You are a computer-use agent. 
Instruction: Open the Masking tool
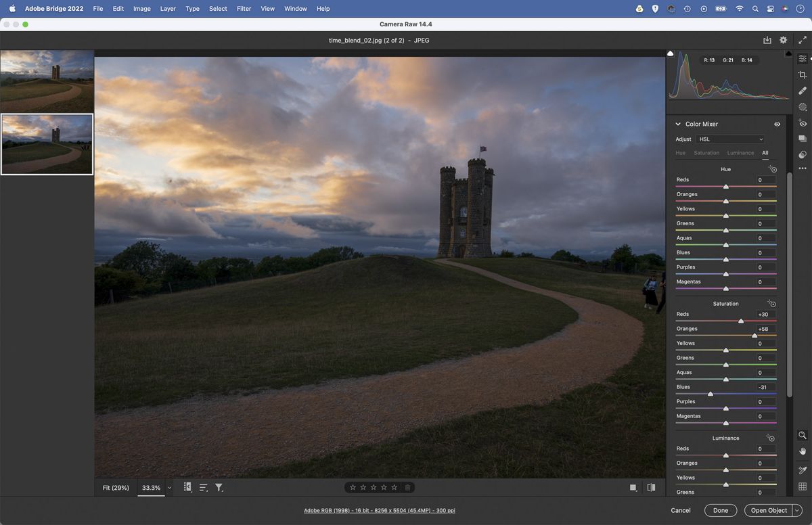(x=803, y=107)
